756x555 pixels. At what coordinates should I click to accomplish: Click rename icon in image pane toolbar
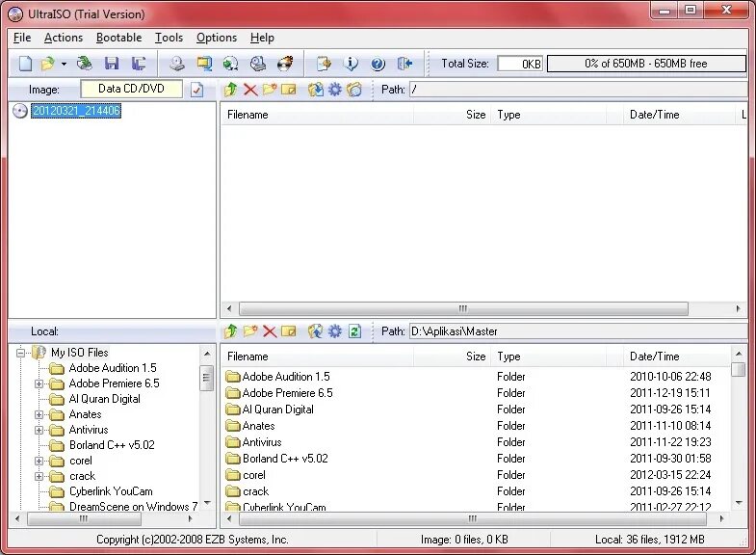click(288, 90)
